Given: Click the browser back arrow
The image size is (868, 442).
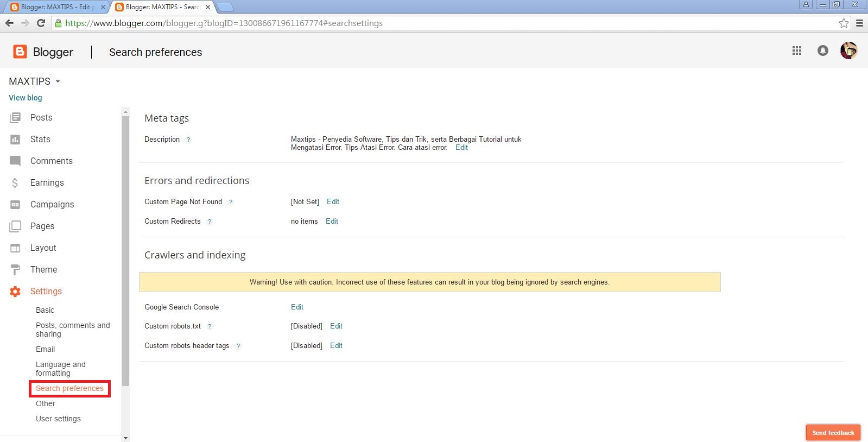Looking at the screenshot, I should coord(9,23).
